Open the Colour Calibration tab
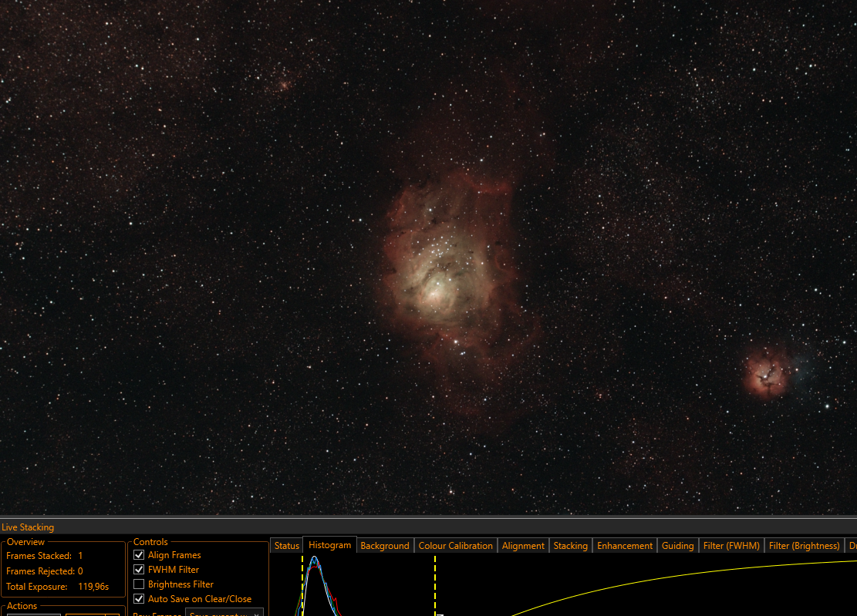This screenshot has width=857, height=616. click(455, 546)
